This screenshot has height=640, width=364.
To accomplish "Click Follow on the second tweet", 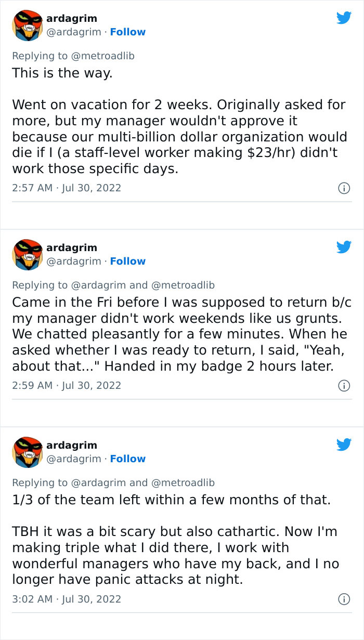I will click(x=128, y=260).
